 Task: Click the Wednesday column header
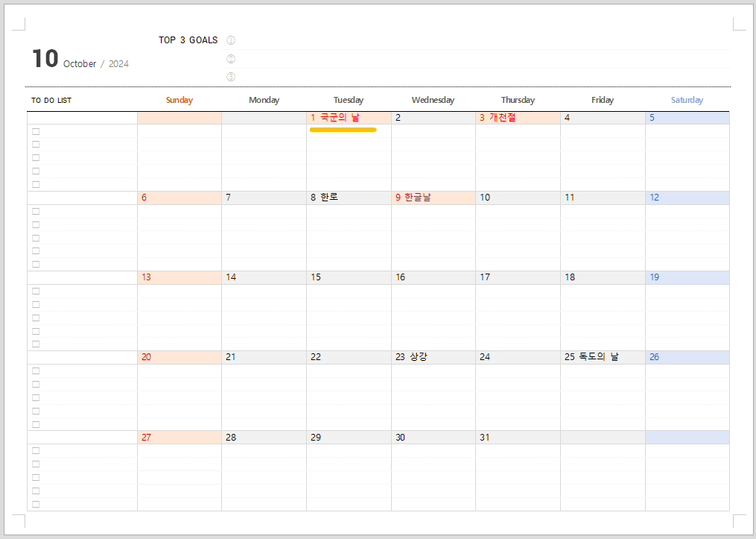tap(433, 100)
